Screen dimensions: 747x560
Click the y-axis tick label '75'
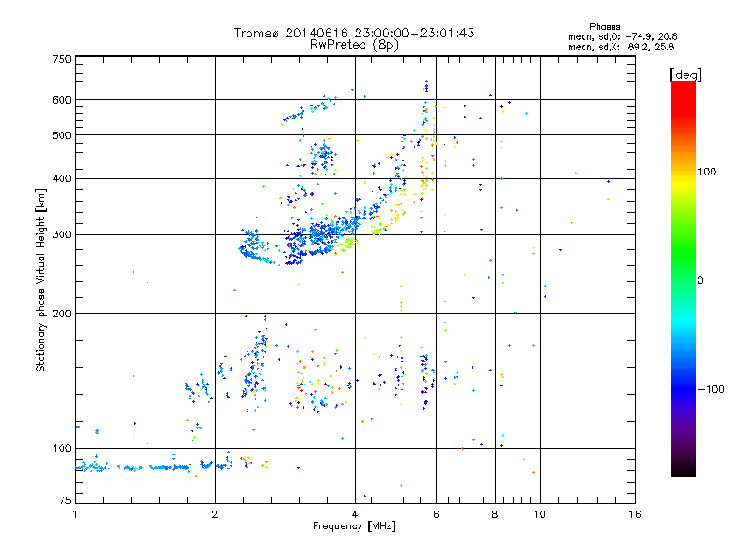click(x=65, y=500)
